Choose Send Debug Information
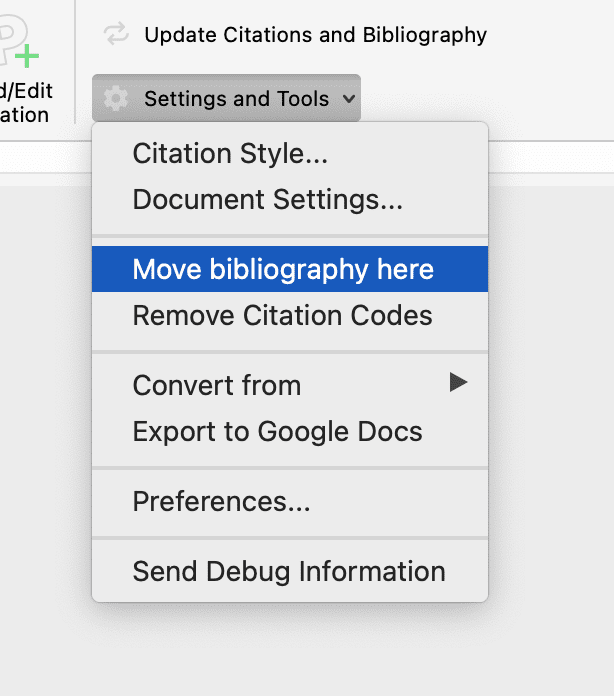Viewport: 614px width, 696px height. (289, 572)
